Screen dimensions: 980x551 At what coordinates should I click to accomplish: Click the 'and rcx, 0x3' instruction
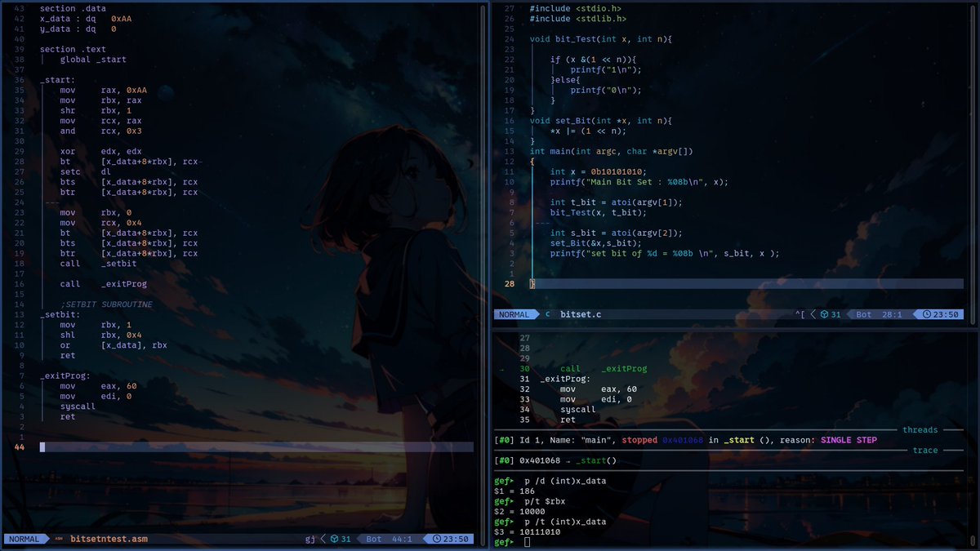[x=100, y=131]
